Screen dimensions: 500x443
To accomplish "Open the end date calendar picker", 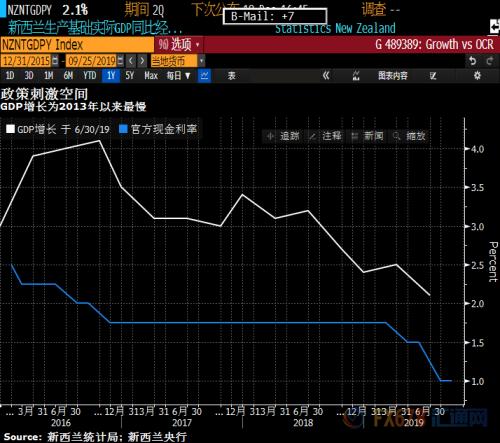I will coord(120,61).
